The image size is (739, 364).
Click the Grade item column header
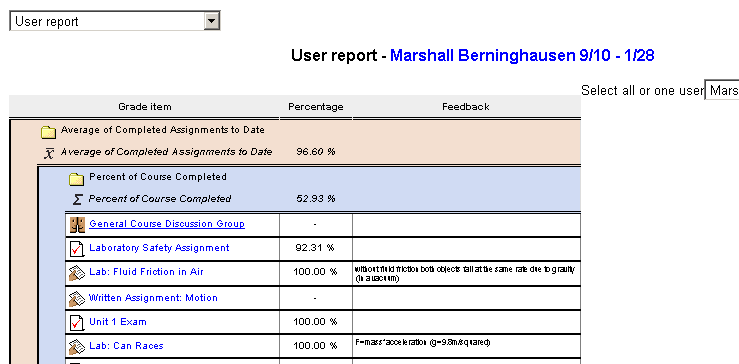click(x=145, y=107)
